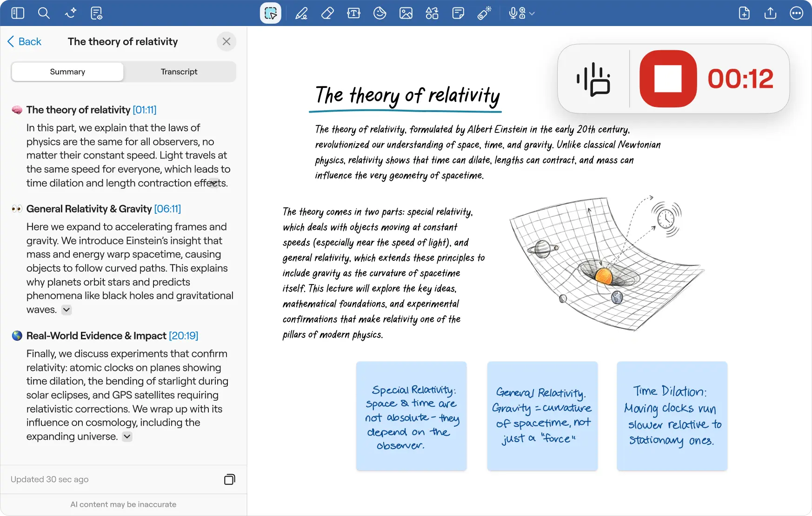Select the Time Dilation sticky note
This screenshot has height=516, width=812.
click(672, 416)
